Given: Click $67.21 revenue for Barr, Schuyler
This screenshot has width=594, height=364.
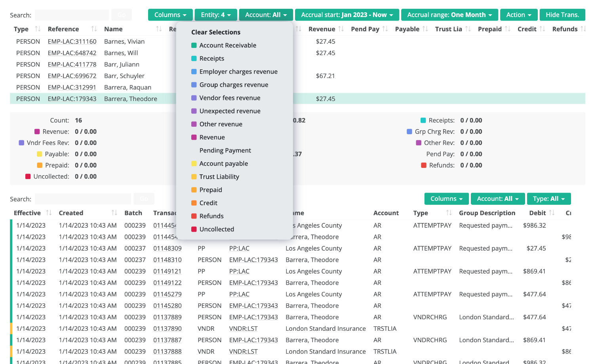Looking at the screenshot, I should click(x=326, y=76).
